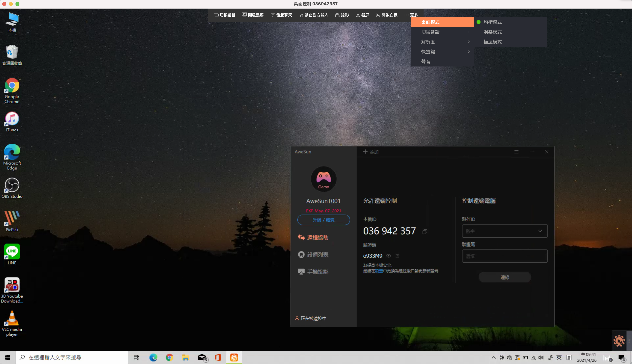Open the 設備列表 device list tab

point(317,255)
